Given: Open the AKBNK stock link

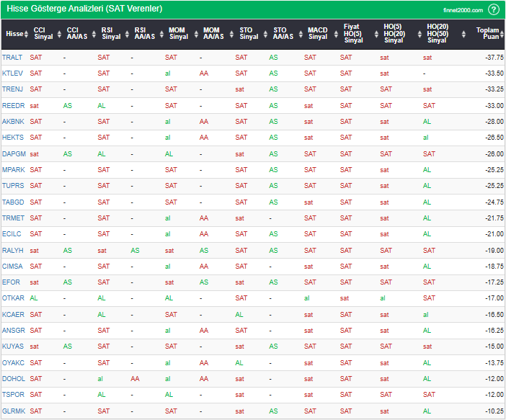Looking at the screenshot, I should coord(13,122).
